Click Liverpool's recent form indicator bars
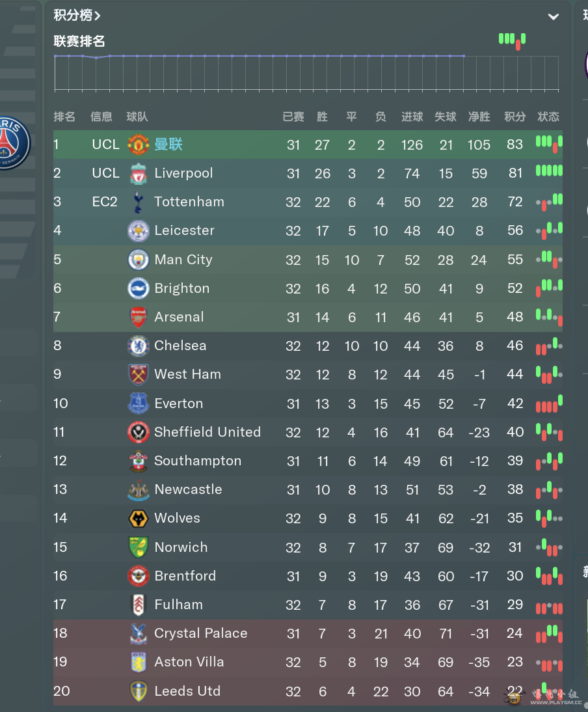588x712 pixels. 549,171
